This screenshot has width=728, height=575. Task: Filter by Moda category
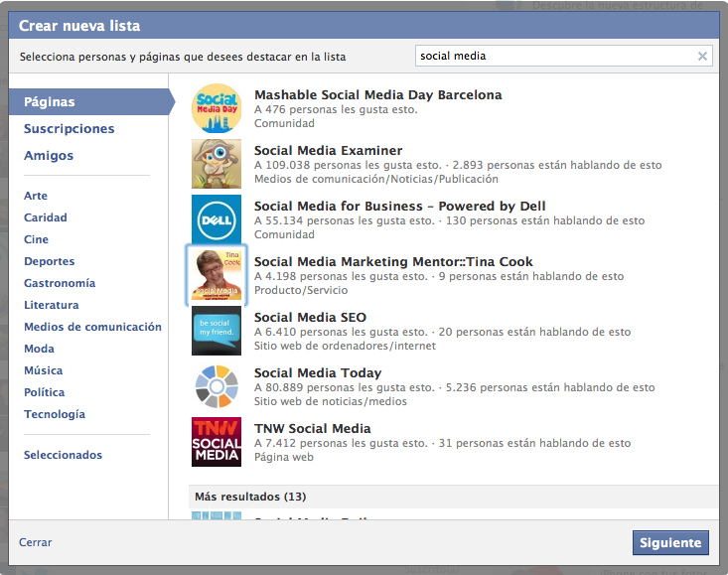39,349
